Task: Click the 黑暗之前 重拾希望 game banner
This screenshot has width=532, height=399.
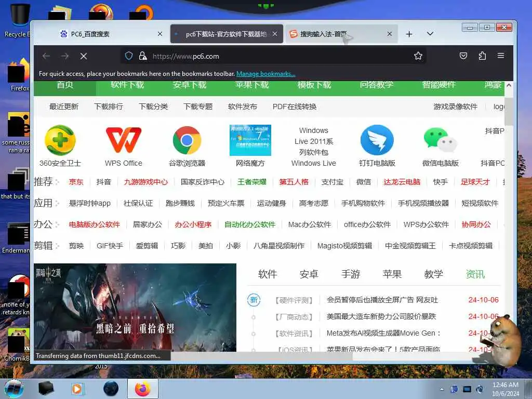Action: pos(135,308)
